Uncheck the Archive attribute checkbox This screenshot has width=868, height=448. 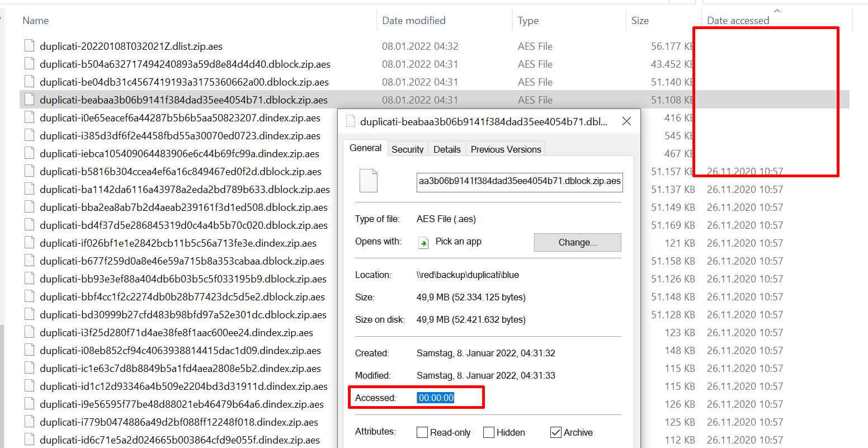point(555,432)
